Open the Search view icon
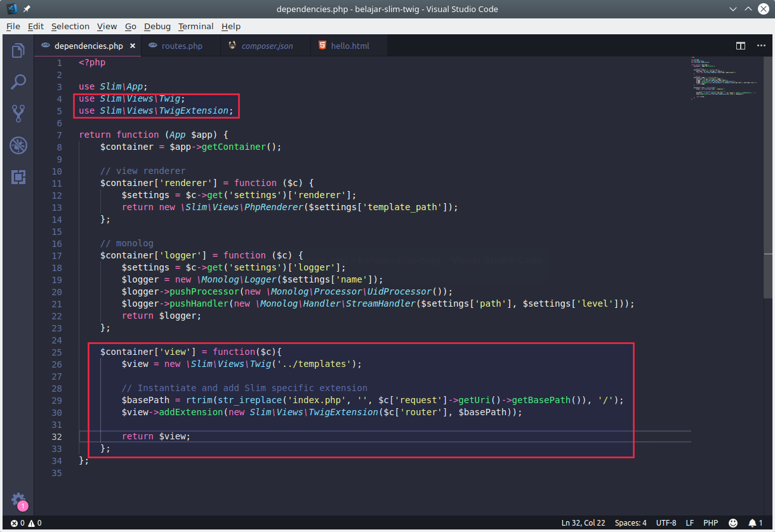The width and height of the screenshot is (775, 532). tap(18, 82)
